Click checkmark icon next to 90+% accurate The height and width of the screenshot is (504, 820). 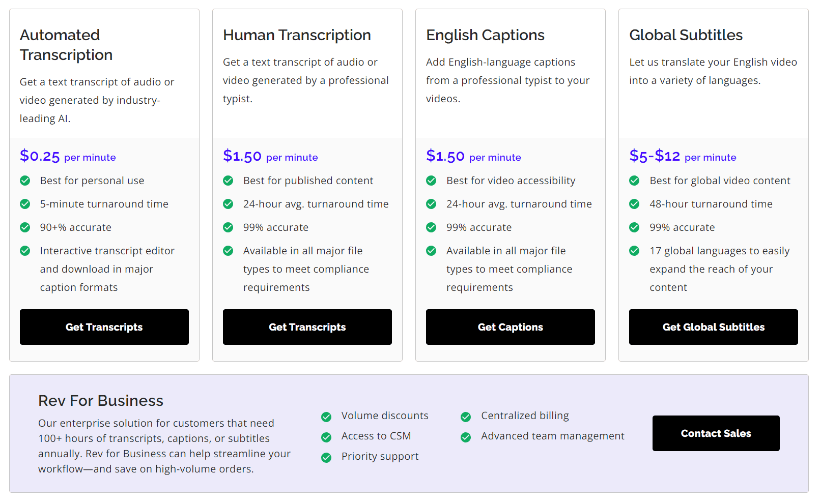click(25, 227)
